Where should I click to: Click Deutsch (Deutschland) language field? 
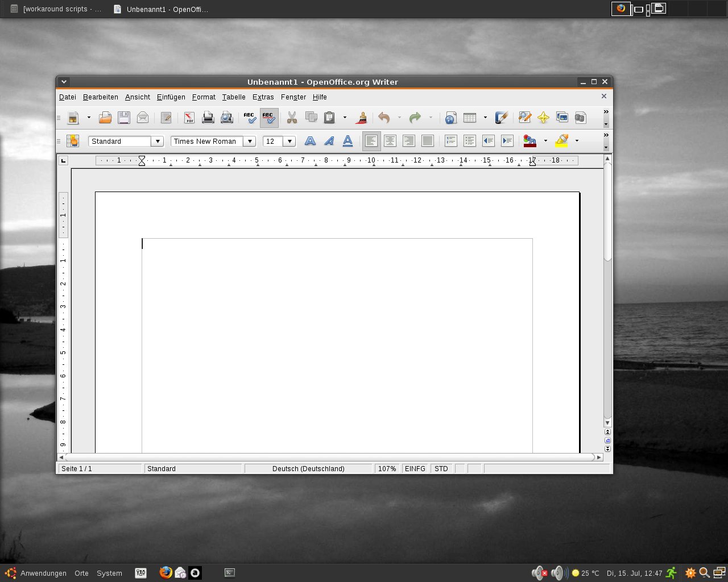[x=308, y=469]
